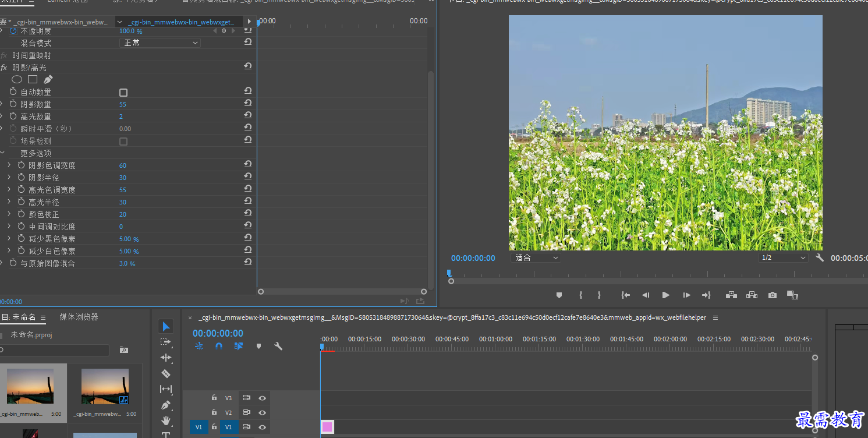
Task: Select the Track Select Forward tool
Action: [x=166, y=342]
